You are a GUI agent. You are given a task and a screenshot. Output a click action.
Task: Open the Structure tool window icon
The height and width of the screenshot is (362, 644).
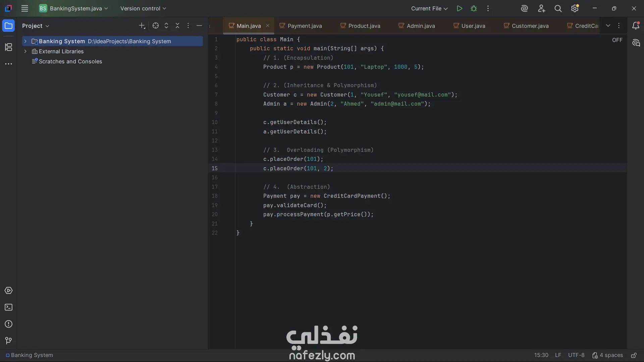(x=9, y=47)
